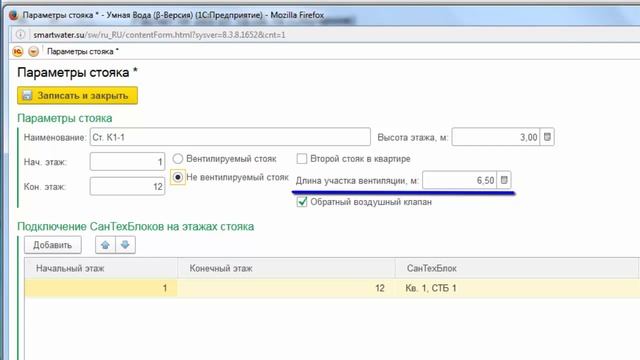Select the 'Вентилируемый стояк' radio button

coord(178,158)
